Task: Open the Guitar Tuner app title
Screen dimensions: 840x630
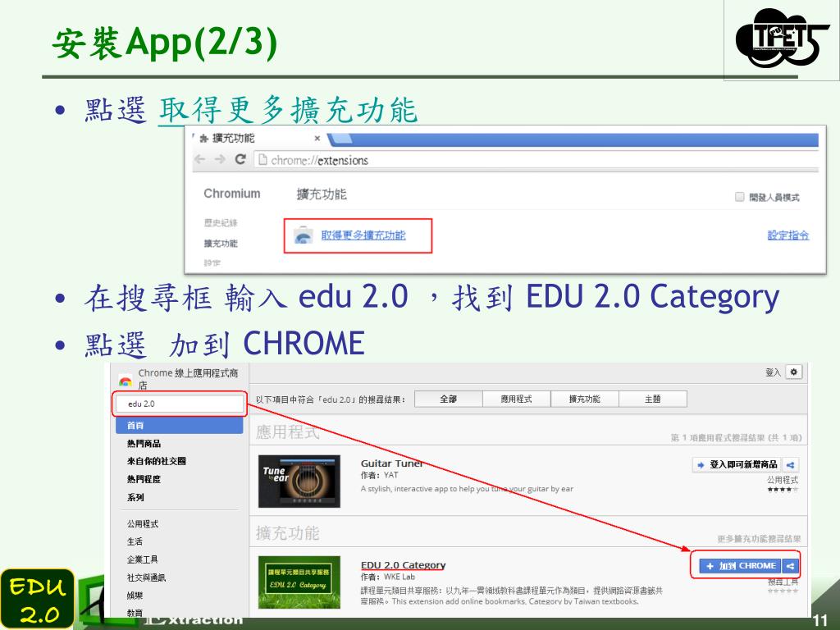Action: [391, 463]
